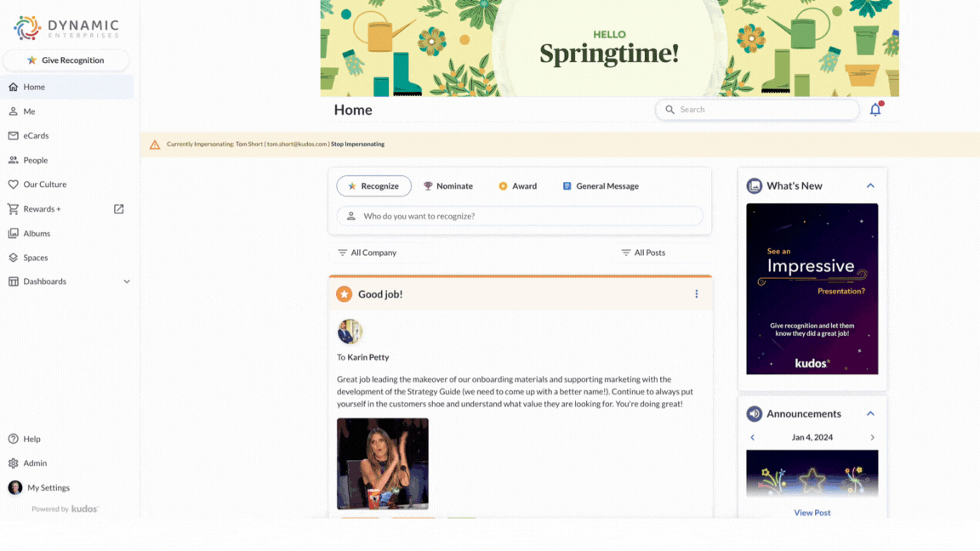
Task: Open the Me sidebar item
Action: 67,111
